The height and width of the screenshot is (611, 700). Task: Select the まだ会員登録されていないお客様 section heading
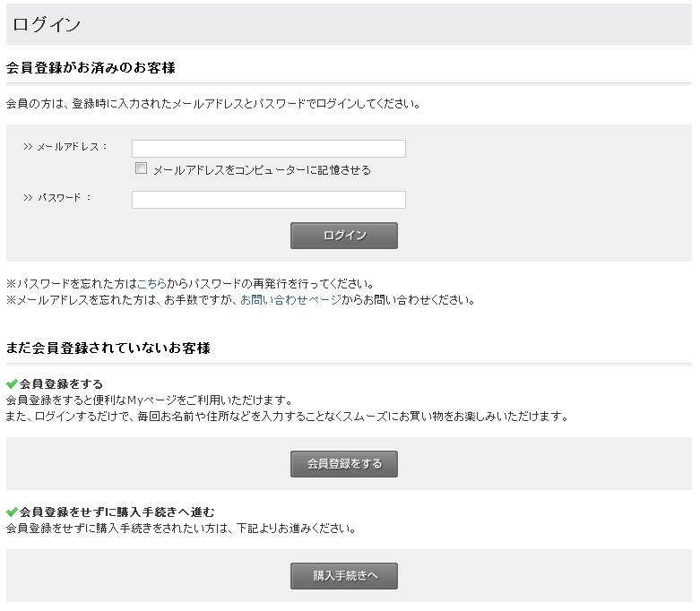click(108, 348)
